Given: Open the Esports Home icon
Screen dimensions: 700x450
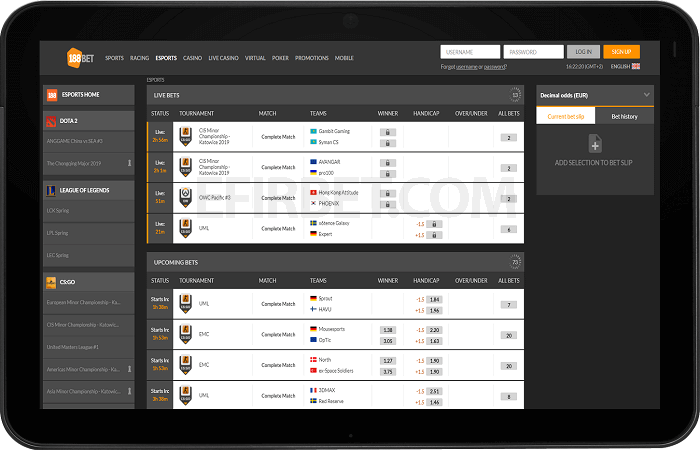Looking at the screenshot, I should 52,95.
